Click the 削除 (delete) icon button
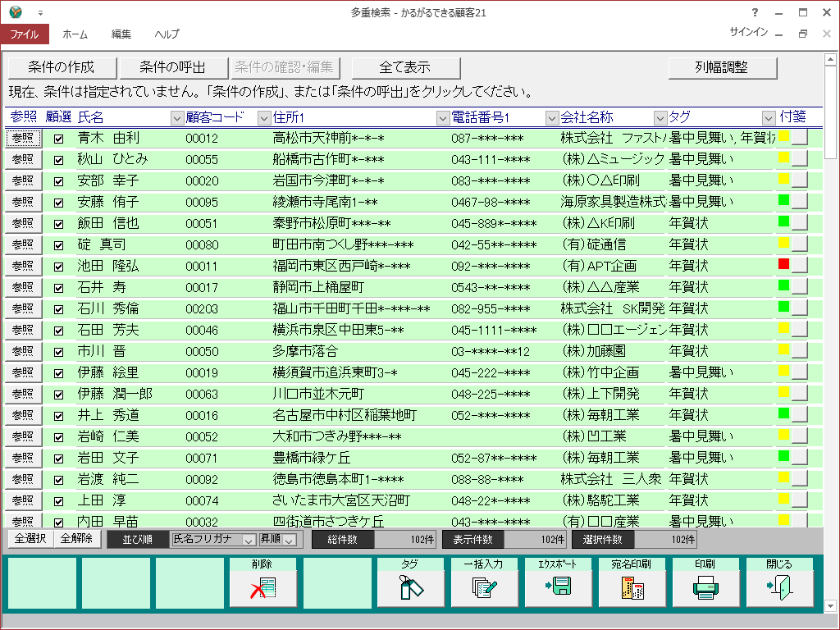Image resolution: width=840 pixels, height=630 pixels. click(x=262, y=587)
